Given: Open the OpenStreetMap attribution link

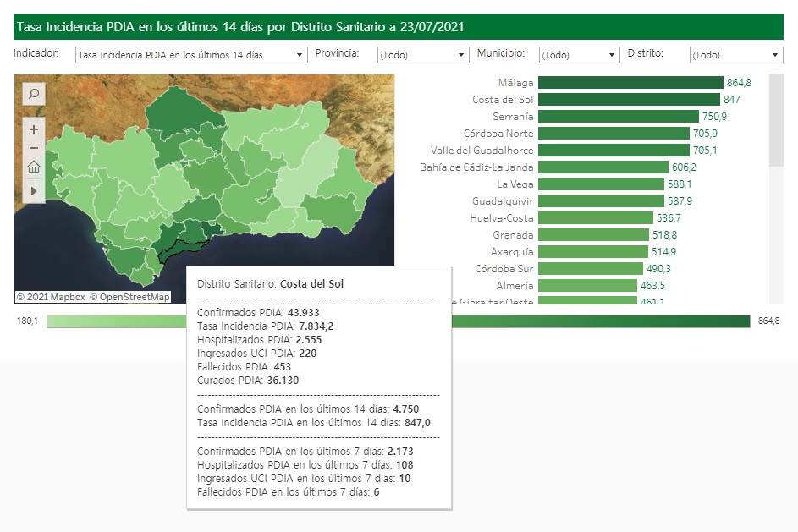Looking at the screenshot, I should point(129,297).
